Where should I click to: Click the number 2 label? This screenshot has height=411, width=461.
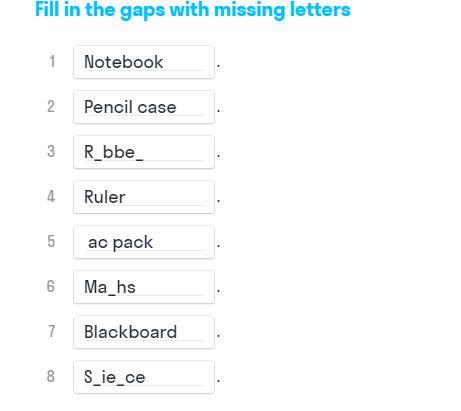(51, 106)
